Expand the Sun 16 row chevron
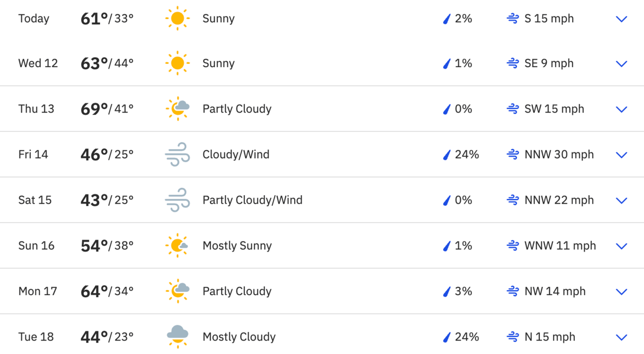Viewport: 644px width, 354px height. tap(621, 246)
